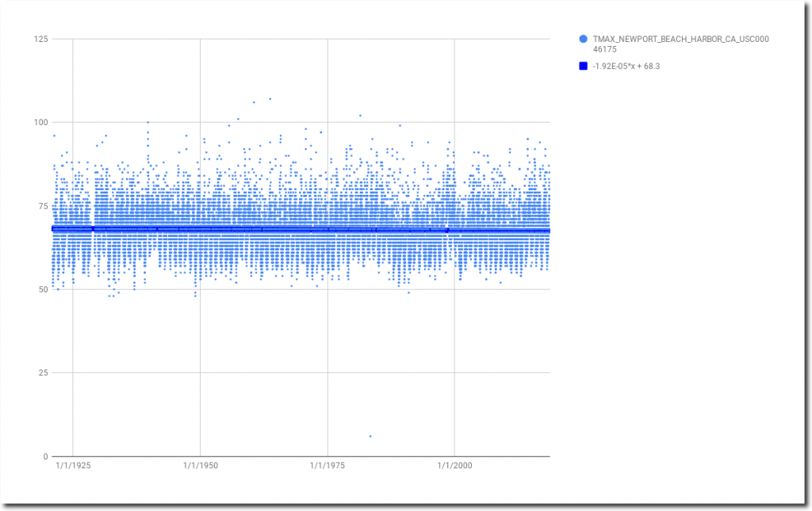The width and height of the screenshot is (812, 511).
Task: Click the 100 label on the vertical axis
Action: 40,122
